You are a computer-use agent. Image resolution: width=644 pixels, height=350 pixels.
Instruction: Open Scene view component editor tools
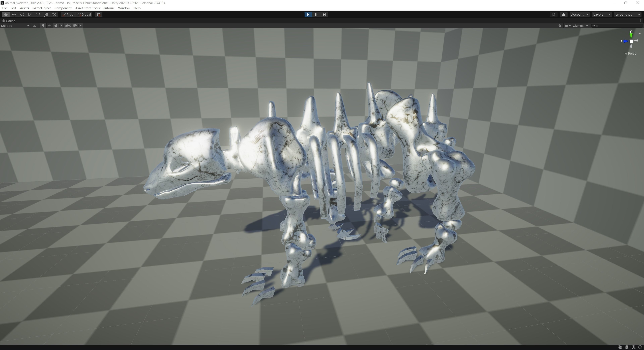point(560,25)
